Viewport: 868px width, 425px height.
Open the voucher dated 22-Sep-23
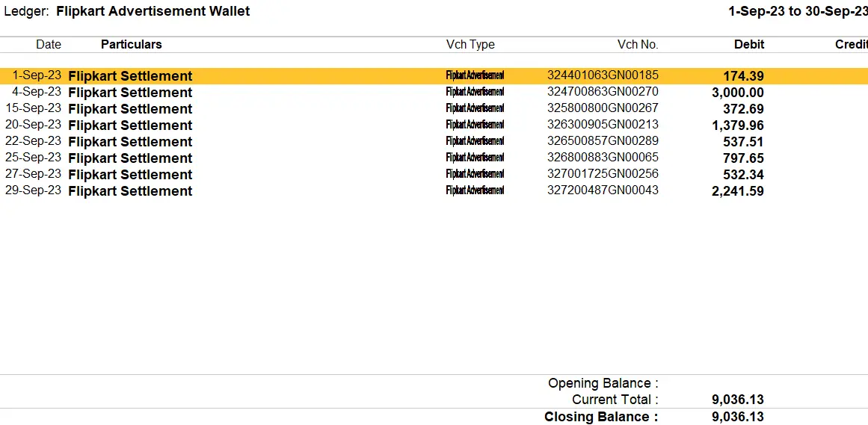click(130, 142)
